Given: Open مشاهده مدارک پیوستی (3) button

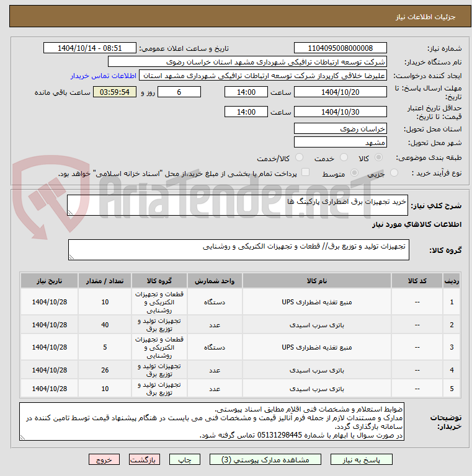Looking at the screenshot, I should coord(265,460).
